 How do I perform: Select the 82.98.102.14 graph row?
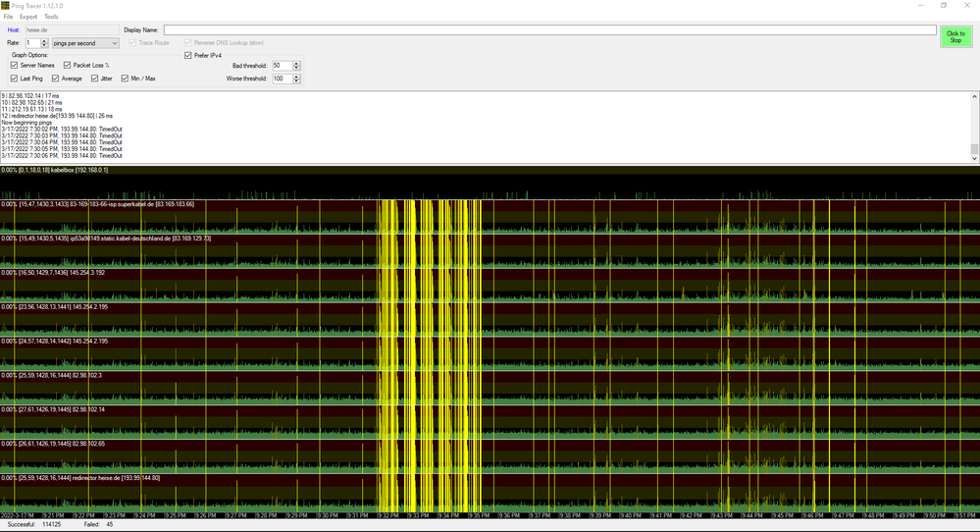coord(490,423)
